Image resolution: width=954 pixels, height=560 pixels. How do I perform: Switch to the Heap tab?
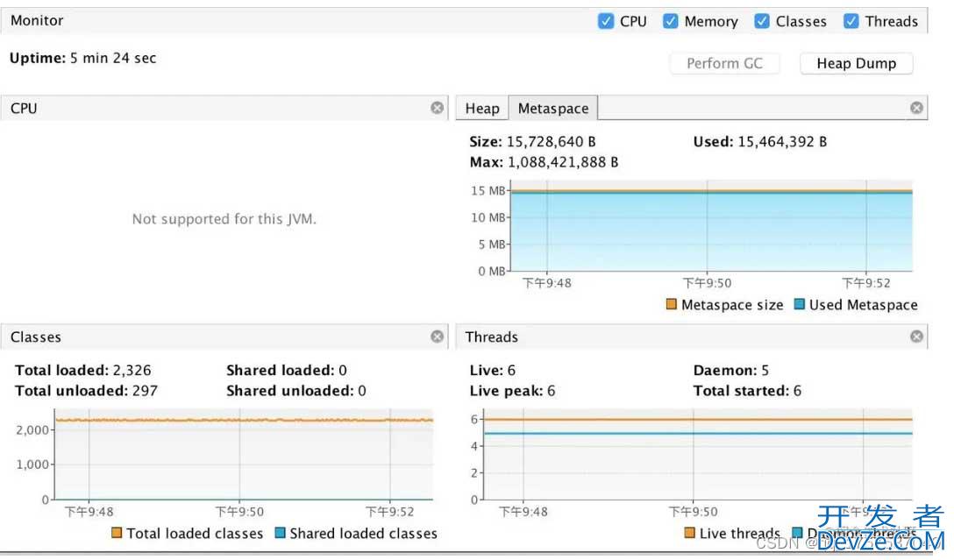[x=482, y=108]
